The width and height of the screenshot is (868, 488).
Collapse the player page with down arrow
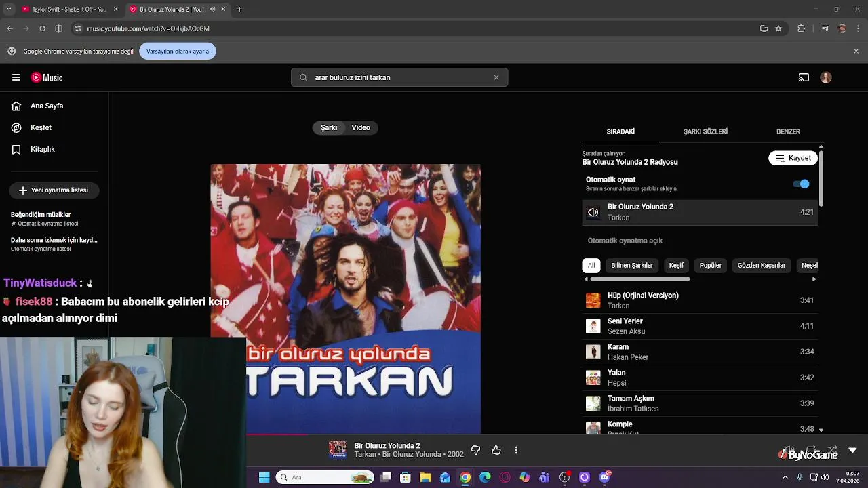click(852, 450)
